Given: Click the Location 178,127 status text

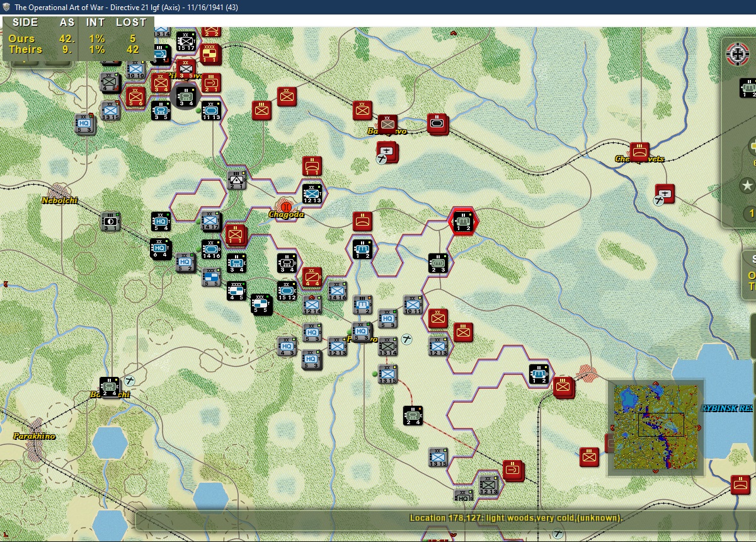Looking at the screenshot, I should click(x=516, y=518).
